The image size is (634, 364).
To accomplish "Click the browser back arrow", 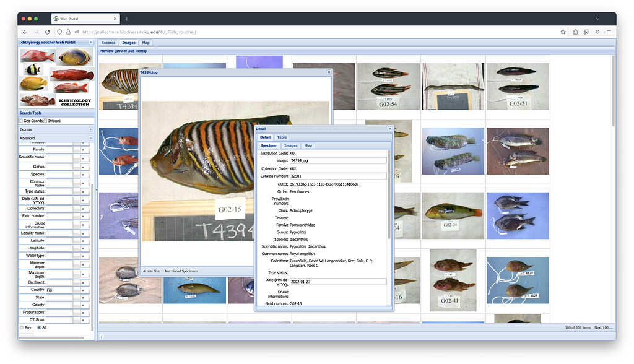I will point(25,32).
